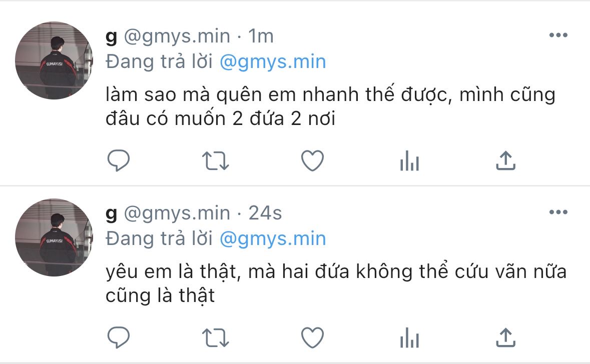View analytics of the first tweet
The width and height of the screenshot is (590, 364).
point(409,160)
